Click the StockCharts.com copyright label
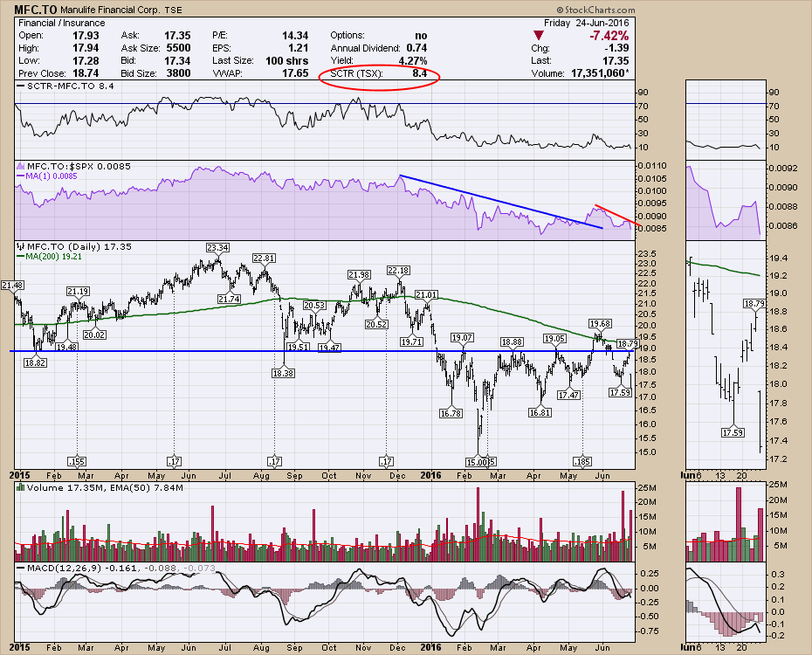 tap(596, 10)
